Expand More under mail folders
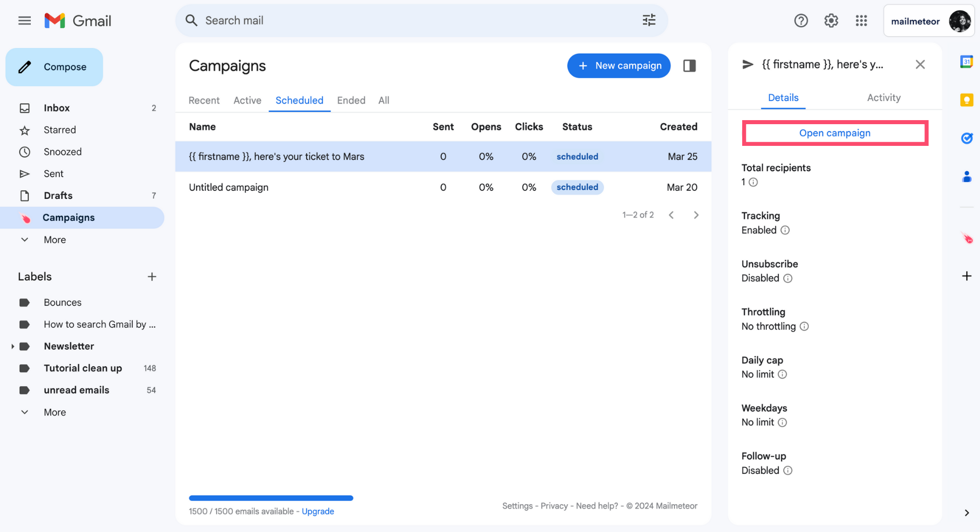 (x=55, y=240)
